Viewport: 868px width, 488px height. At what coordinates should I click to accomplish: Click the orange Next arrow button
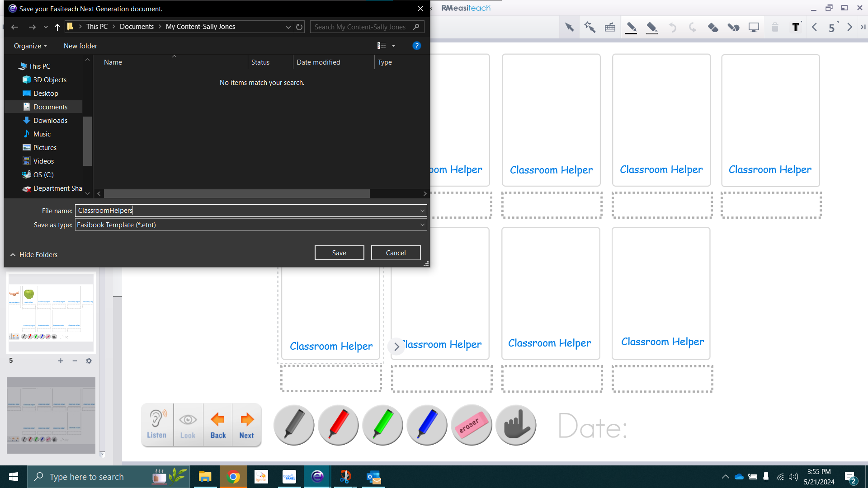point(246,424)
